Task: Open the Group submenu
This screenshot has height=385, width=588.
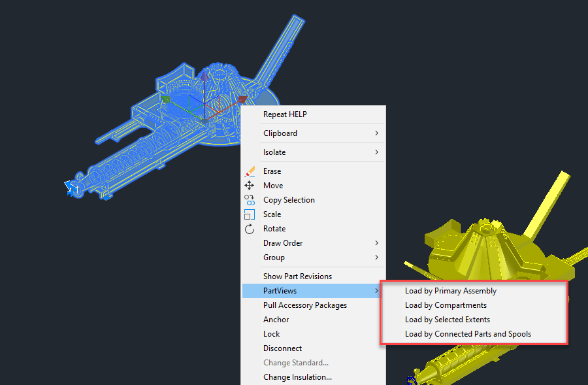Action: (x=314, y=258)
